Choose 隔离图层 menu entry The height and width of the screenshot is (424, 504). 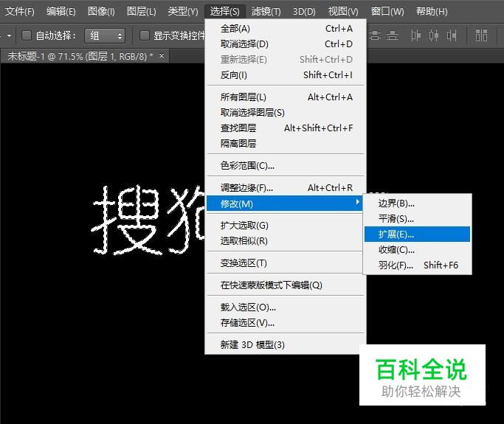tap(286, 143)
